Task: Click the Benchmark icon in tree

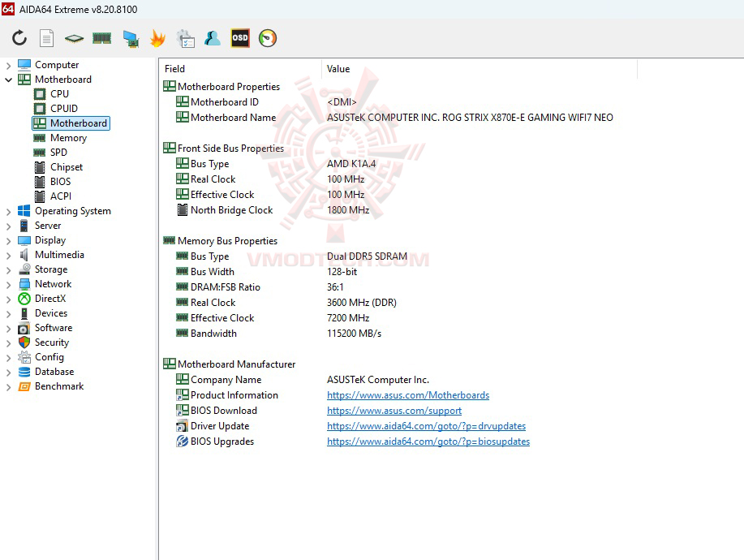Action: point(24,386)
